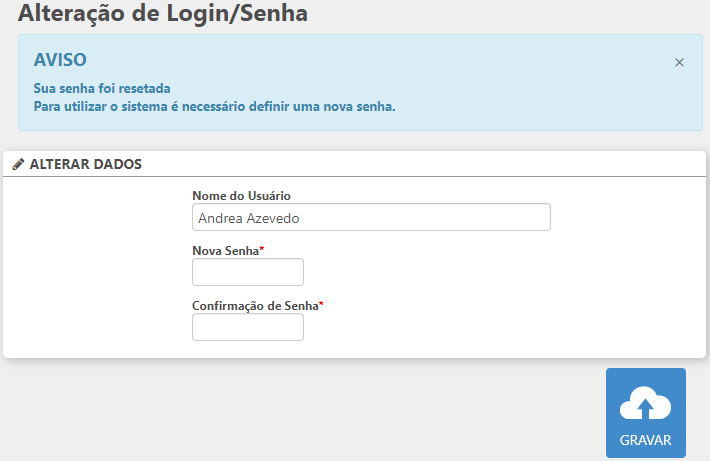Click the Alteração de Login/Senha page title

point(163,14)
